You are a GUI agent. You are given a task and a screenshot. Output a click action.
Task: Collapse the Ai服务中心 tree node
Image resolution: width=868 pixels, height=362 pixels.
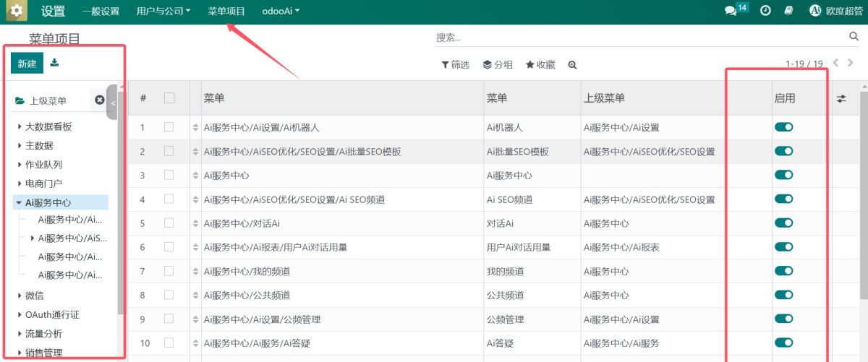click(19, 203)
